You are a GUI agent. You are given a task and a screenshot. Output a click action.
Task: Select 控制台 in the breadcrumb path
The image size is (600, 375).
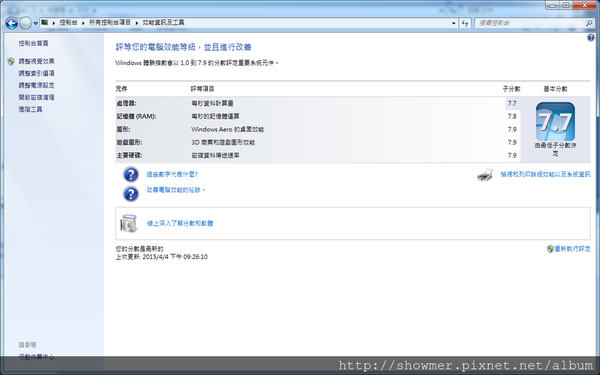pos(68,23)
